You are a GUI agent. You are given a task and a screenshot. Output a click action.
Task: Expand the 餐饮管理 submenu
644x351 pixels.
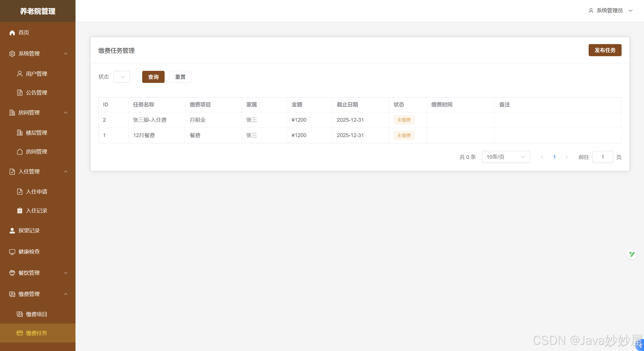pos(66,273)
